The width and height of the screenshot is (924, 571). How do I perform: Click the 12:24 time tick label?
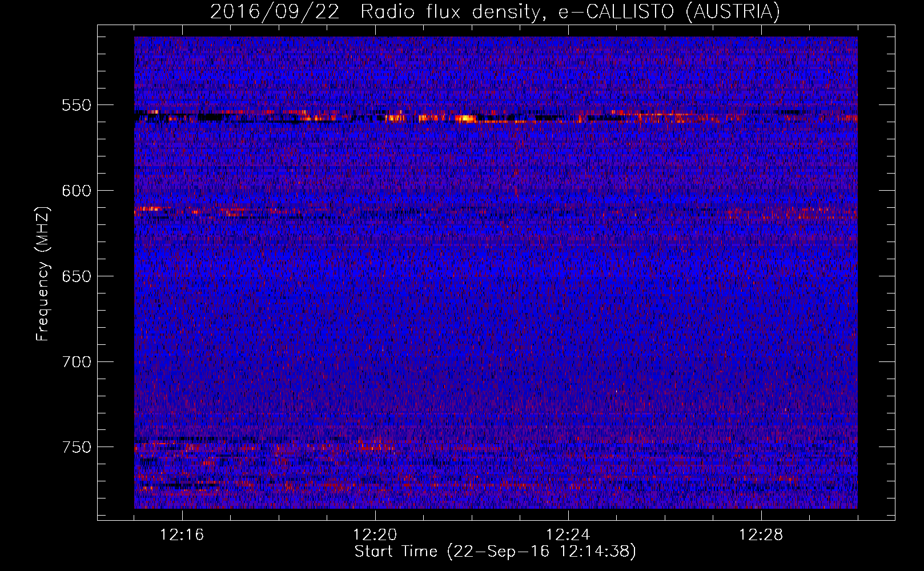[x=568, y=535]
